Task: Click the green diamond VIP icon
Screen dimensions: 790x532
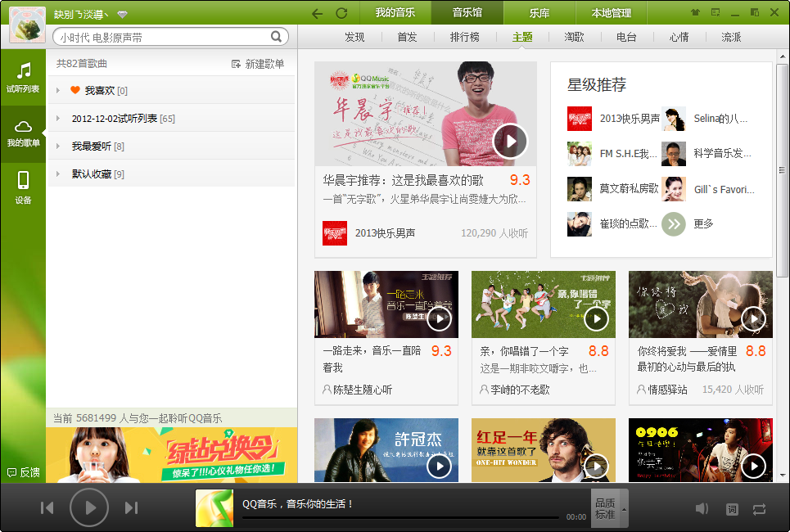Action: coord(123,14)
